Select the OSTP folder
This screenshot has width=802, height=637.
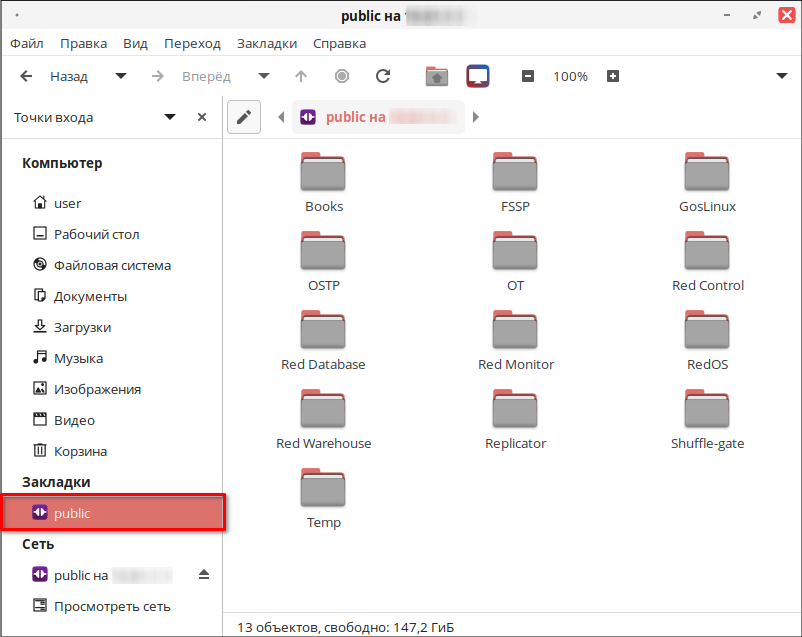click(x=324, y=261)
